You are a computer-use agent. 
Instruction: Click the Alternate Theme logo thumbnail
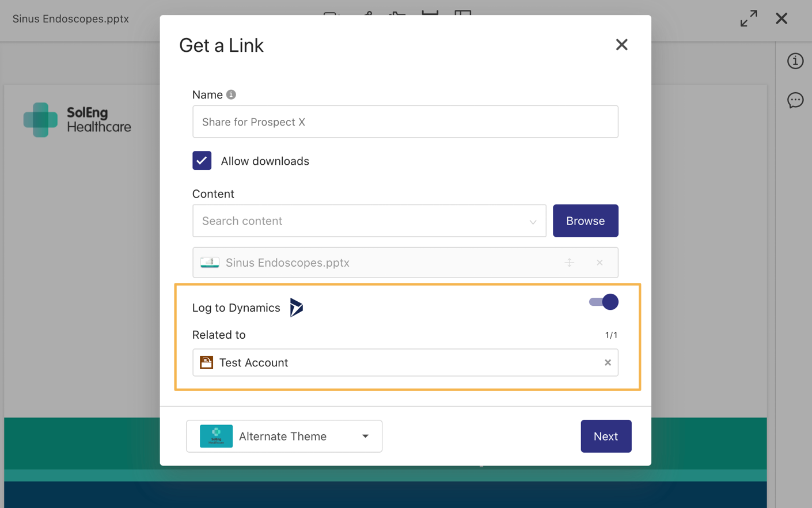(216, 436)
